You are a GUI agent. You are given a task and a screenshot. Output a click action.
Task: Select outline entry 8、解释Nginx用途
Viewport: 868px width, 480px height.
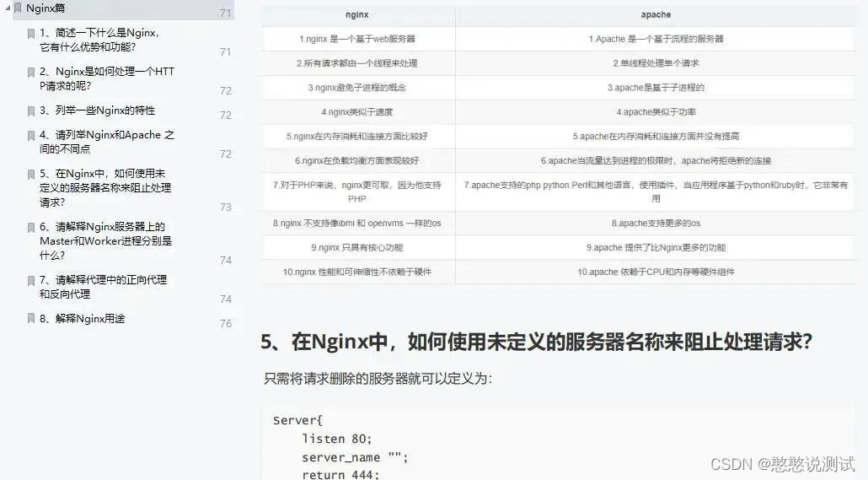click(83, 319)
